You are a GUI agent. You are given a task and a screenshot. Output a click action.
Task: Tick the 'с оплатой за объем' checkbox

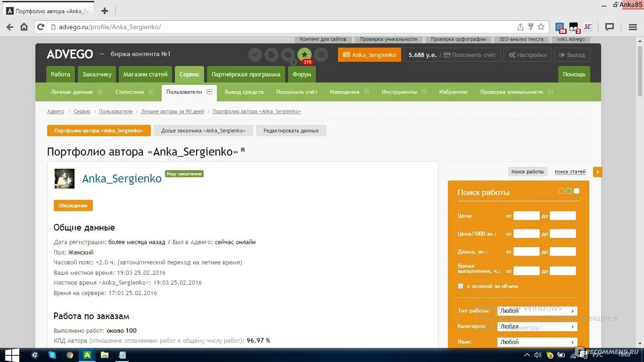pos(461,286)
